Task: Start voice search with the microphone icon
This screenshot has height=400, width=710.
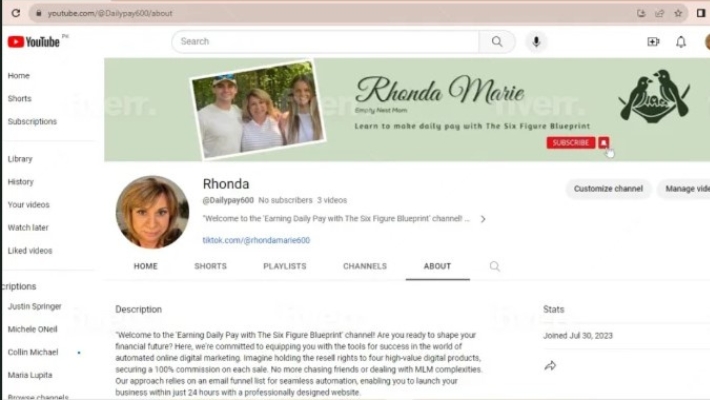Action: [537, 41]
